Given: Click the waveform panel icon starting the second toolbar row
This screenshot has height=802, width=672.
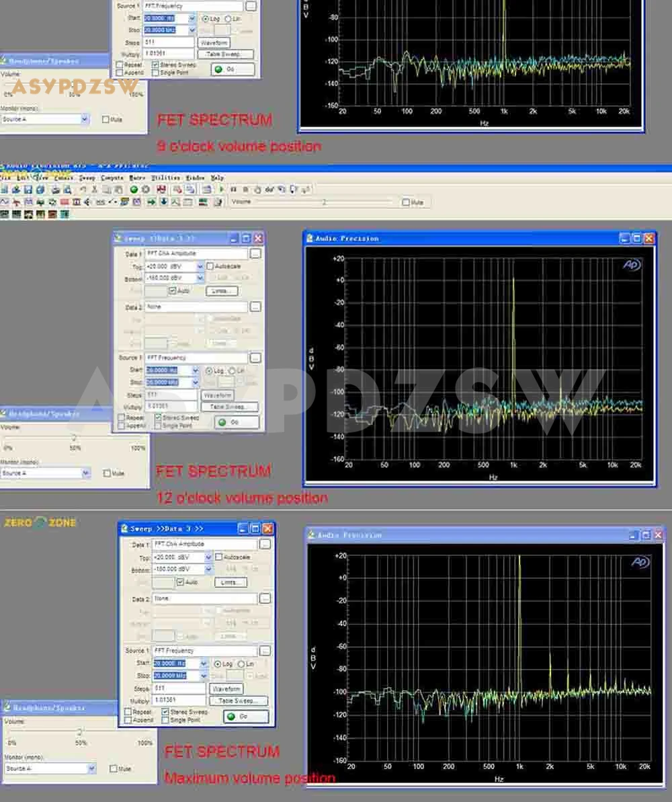Looking at the screenshot, I should 4,202.
